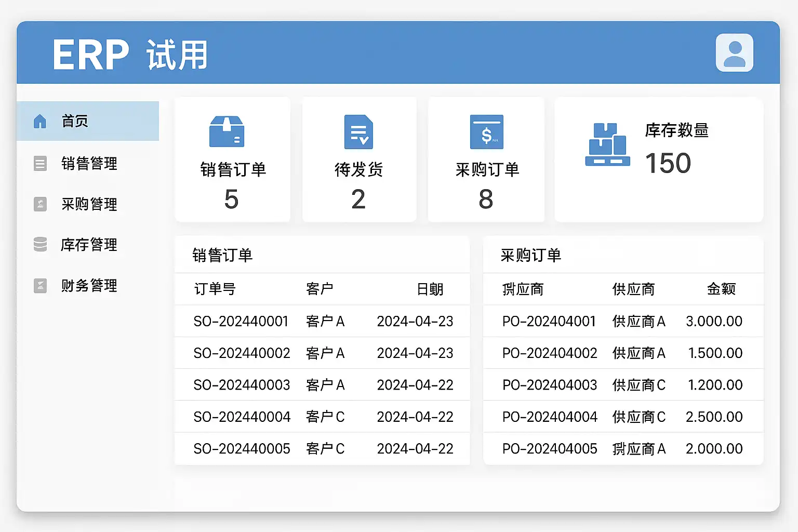Click the package box icon above 销售订单
The height and width of the screenshot is (532, 798).
tap(227, 132)
